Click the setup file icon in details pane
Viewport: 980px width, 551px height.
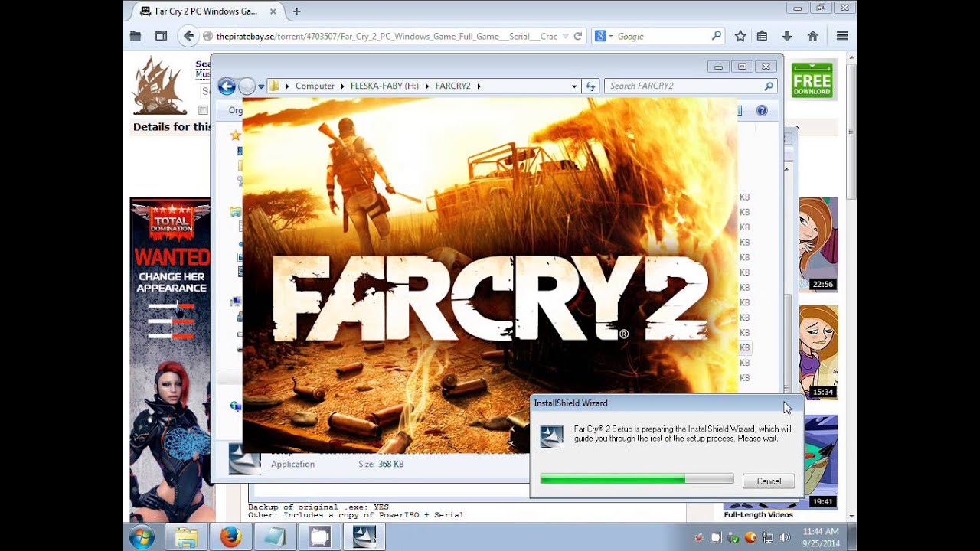pyautogui.click(x=244, y=459)
